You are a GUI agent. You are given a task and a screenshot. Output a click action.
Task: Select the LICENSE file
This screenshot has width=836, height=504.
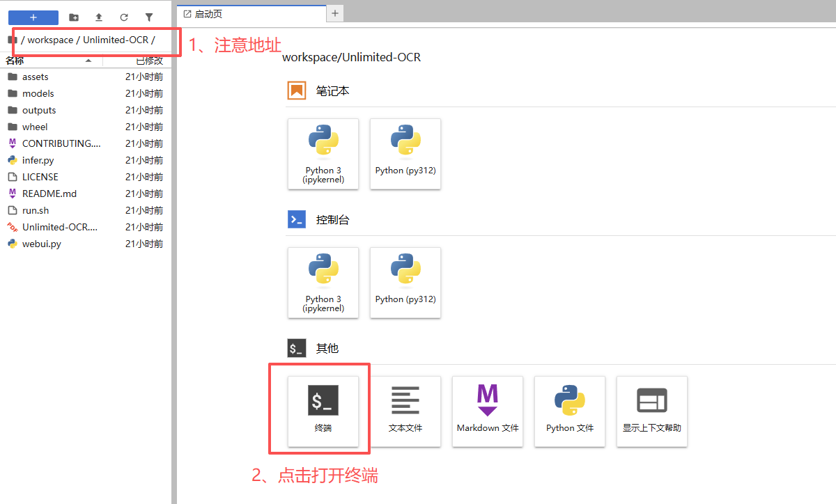[85, 177]
